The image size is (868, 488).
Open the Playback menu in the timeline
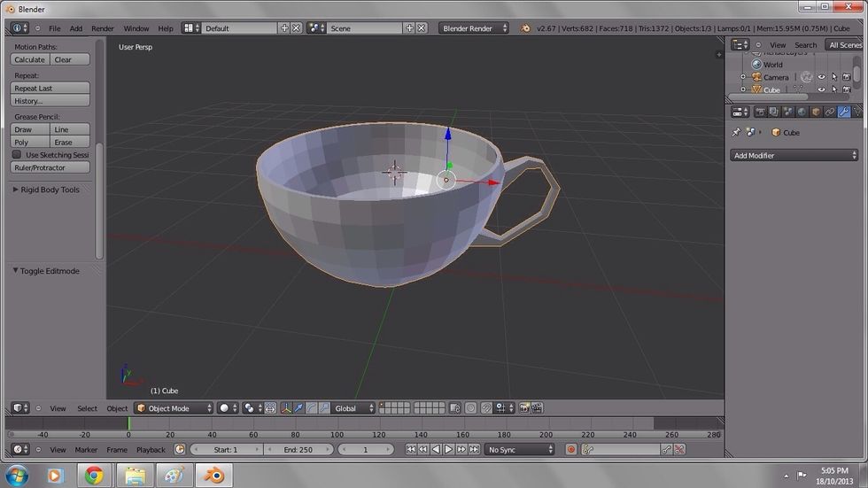pos(151,450)
